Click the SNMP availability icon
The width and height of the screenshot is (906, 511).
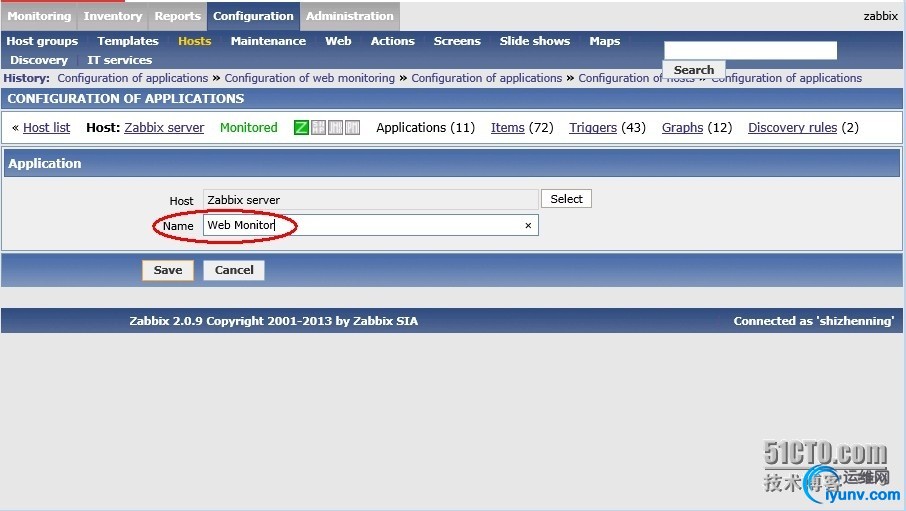[318, 127]
